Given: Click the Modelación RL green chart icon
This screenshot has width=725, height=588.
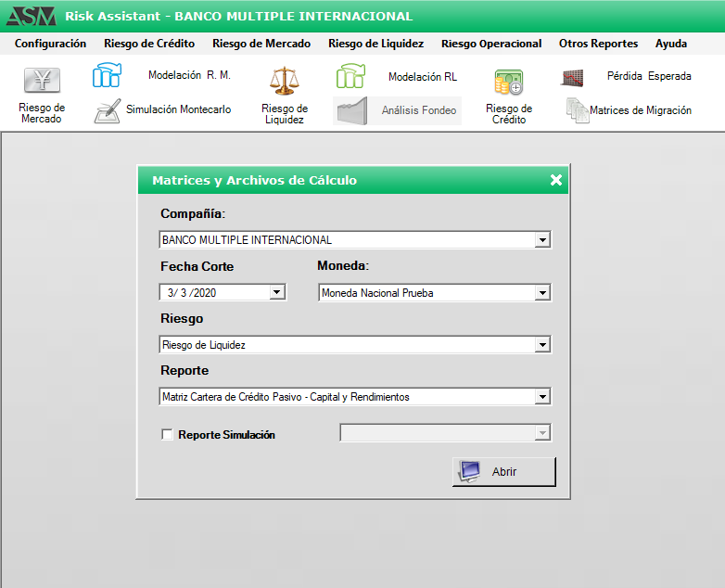Looking at the screenshot, I should point(350,77).
